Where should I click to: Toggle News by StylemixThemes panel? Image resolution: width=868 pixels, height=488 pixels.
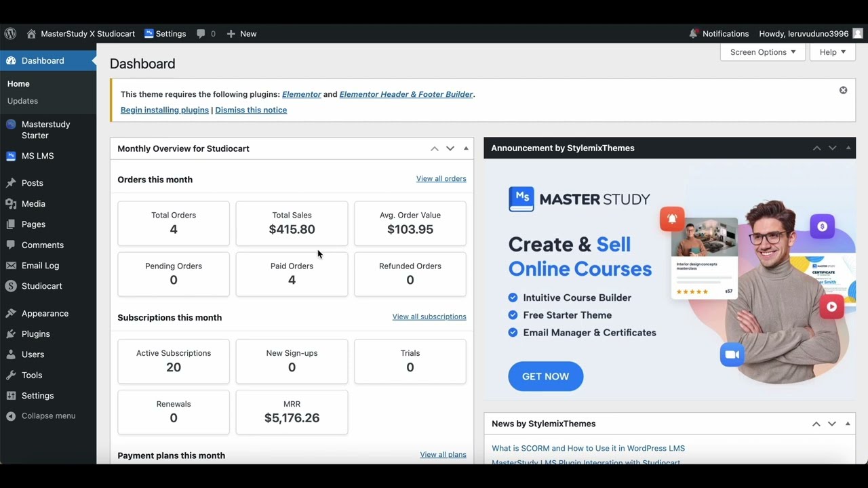coord(848,424)
